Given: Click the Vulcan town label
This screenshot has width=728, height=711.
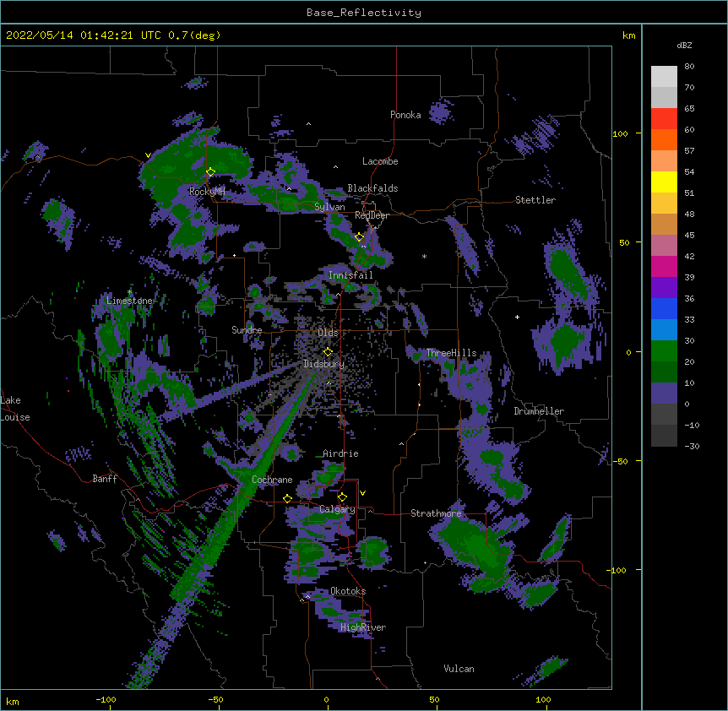Looking at the screenshot, I should tap(459, 669).
